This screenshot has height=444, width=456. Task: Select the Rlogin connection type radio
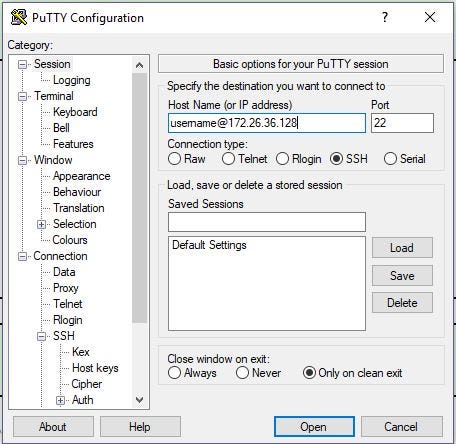pos(282,159)
